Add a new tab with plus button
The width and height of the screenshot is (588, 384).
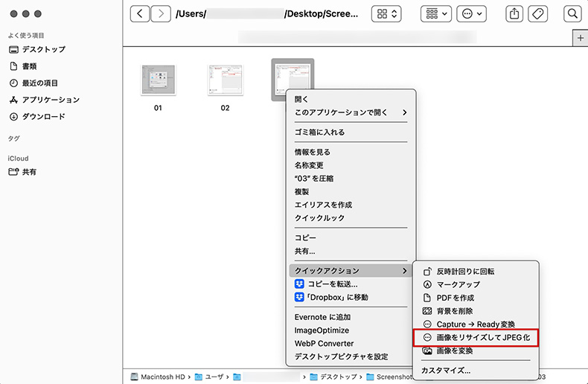[580, 38]
